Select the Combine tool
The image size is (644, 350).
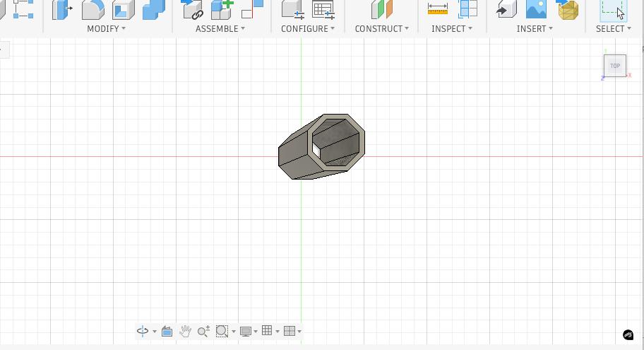pyautogui.click(x=154, y=9)
